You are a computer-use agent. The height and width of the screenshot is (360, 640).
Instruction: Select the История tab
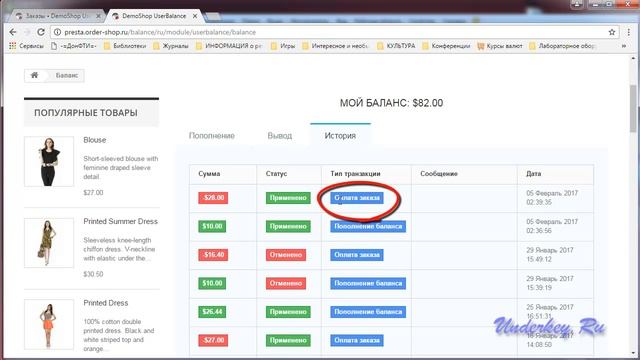(340, 136)
